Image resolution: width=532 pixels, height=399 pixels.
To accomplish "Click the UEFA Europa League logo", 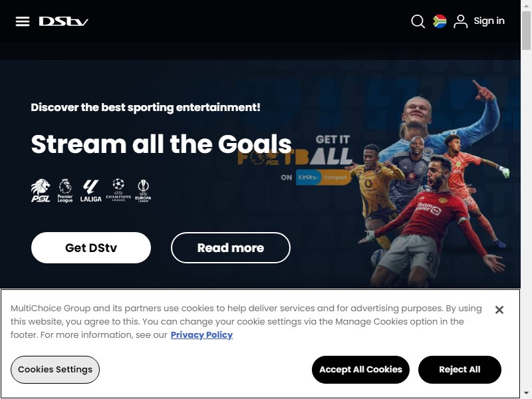I will pyautogui.click(x=143, y=191).
